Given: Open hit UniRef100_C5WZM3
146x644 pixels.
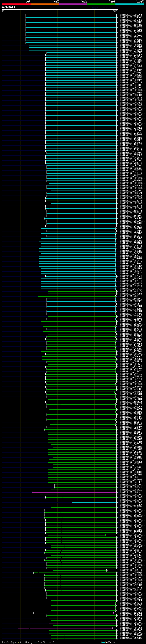Looking at the screenshot, I should click(x=131, y=22).
